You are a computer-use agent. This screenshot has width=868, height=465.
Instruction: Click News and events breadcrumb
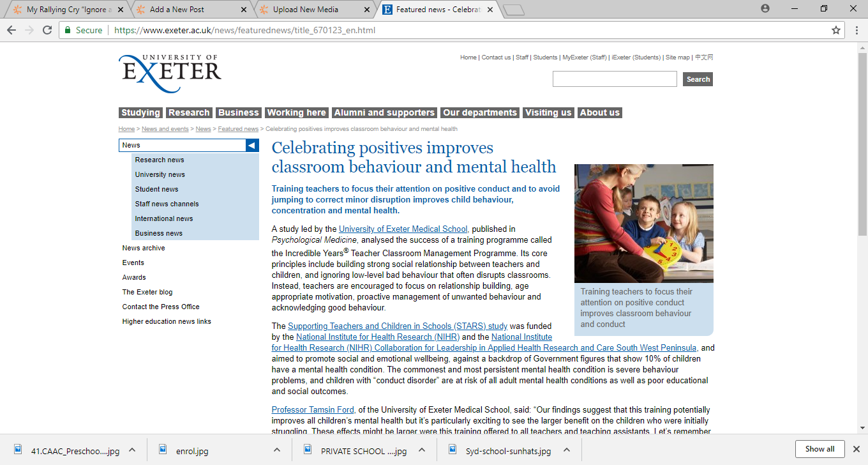[x=165, y=129]
